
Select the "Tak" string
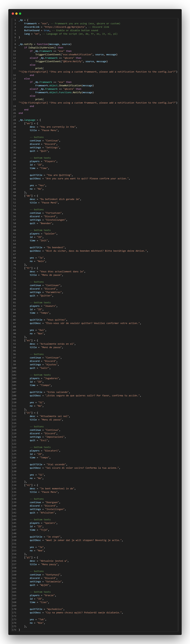click(x=42, y=620)
